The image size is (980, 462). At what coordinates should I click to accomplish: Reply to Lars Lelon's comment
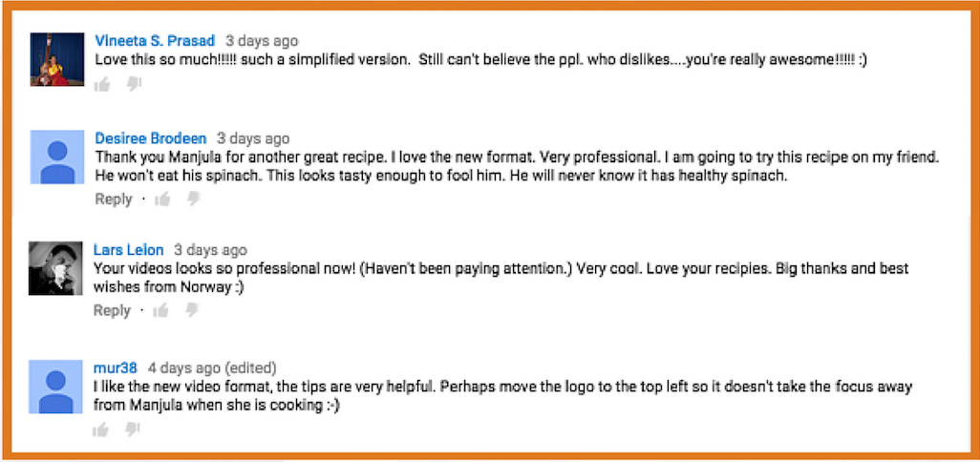click(112, 310)
